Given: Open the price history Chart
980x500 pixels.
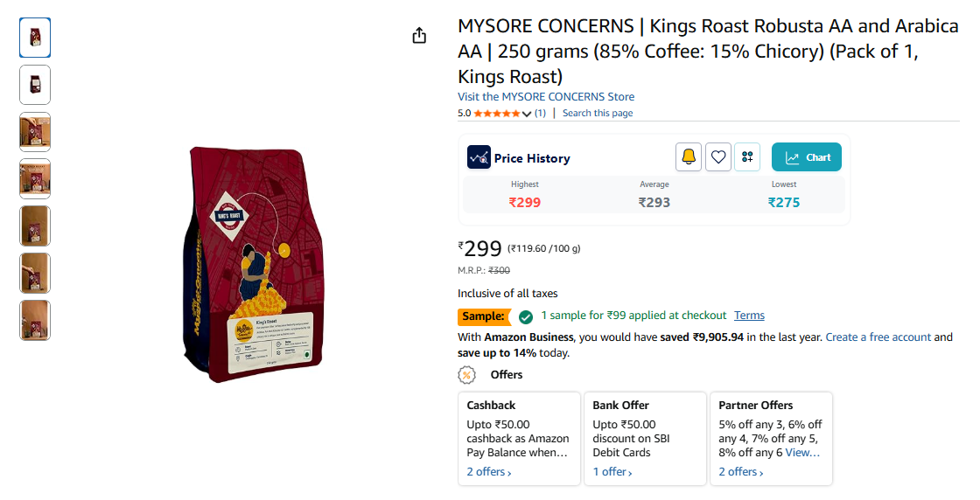Looking at the screenshot, I should 807,157.
